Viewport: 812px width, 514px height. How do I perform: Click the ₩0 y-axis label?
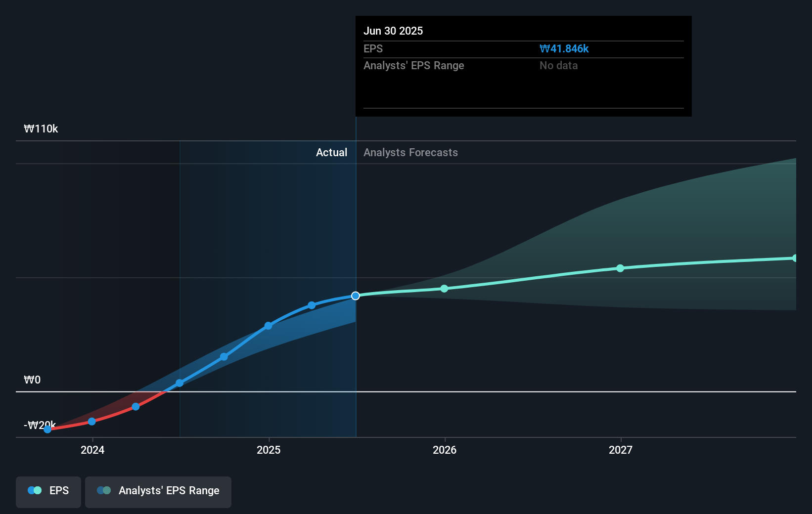coord(32,380)
